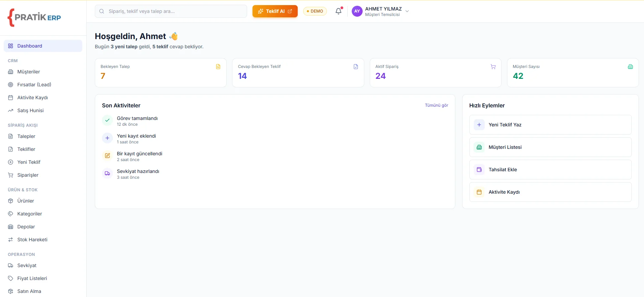Screen dimensions: 644x297
Task: Click the Bir kayıt güncellendi activity text
Action: pyautogui.click(x=140, y=154)
